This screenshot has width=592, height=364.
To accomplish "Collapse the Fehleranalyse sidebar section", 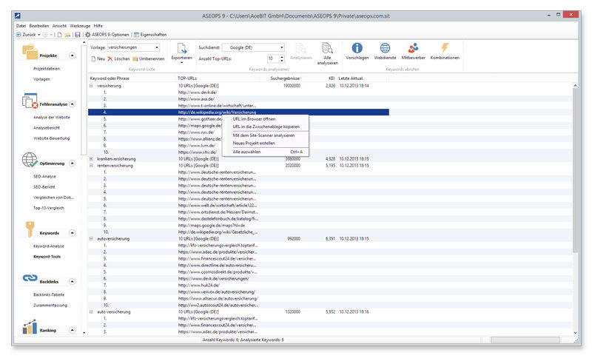I will click(72, 104).
